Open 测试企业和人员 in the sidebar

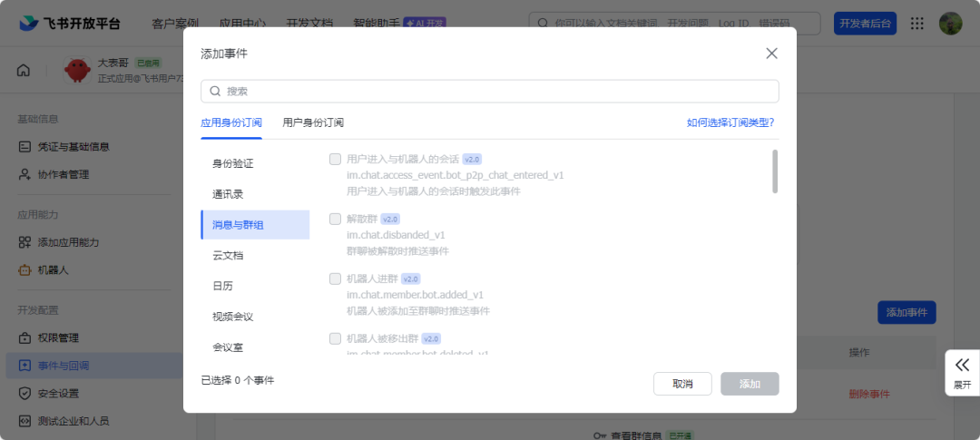coord(73,421)
